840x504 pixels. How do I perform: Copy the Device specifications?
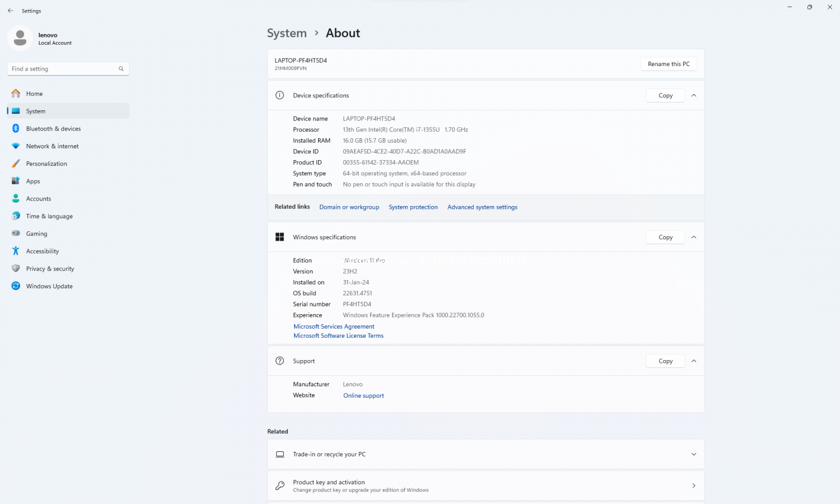coord(665,95)
